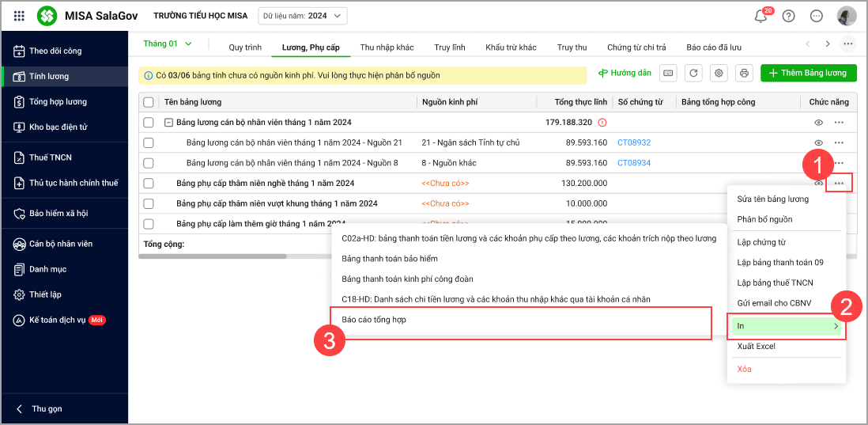The image size is (868, 425).
Task: Open voucher link CT08932
Action: tap(633, 142)
